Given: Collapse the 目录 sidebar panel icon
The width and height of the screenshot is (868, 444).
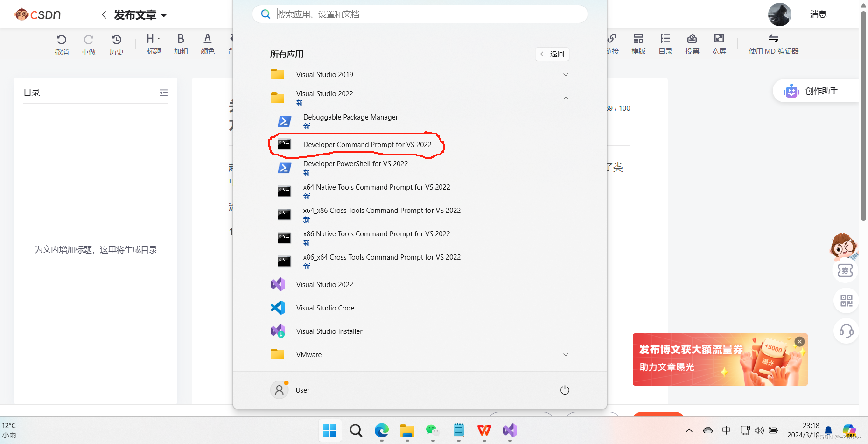Looking at the screenshot, I should (x=163, y=93).
